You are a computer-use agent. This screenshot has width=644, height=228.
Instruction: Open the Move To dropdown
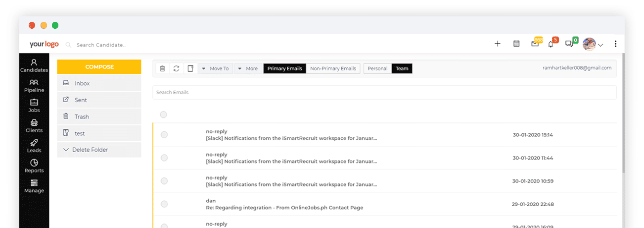point(216,68)
